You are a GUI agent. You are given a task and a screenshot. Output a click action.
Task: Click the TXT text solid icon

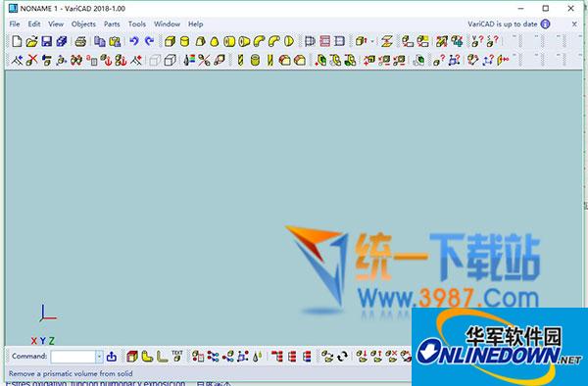(x=177, y=356)
